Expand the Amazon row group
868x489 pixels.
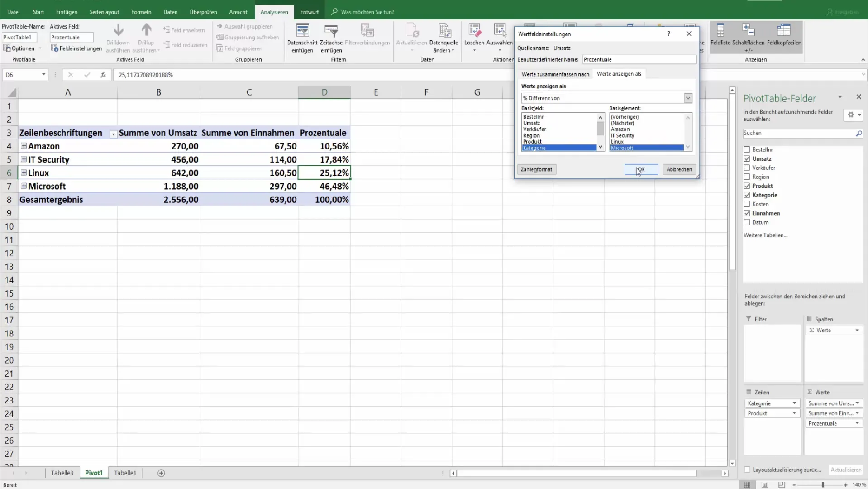coord(24,146)
